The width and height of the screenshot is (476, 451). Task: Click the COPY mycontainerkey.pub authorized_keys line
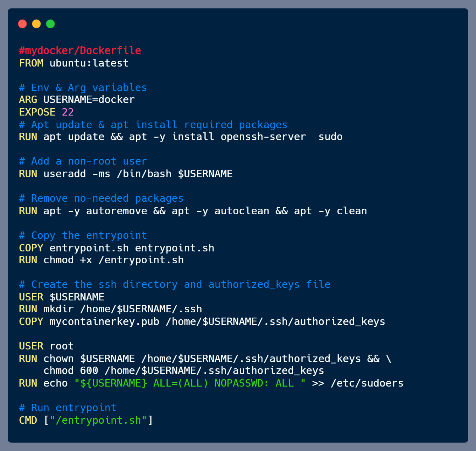(x=202, y=321)
